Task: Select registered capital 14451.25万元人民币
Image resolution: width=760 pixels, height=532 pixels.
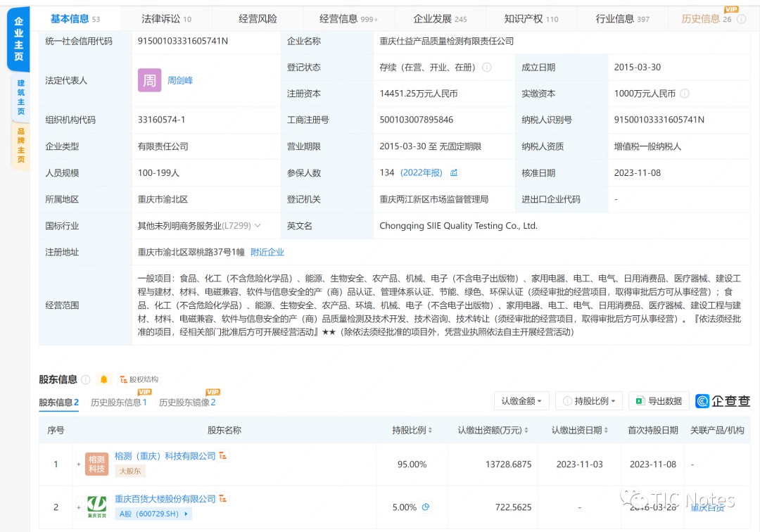Action: pyautogui.click(x=419, y=94)
